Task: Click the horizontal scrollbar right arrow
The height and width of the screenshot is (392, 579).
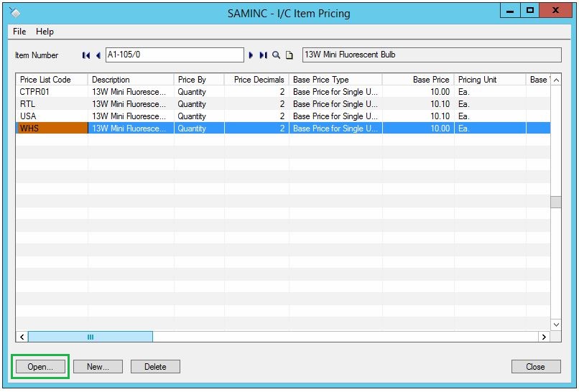Action: tap(544, 337)
